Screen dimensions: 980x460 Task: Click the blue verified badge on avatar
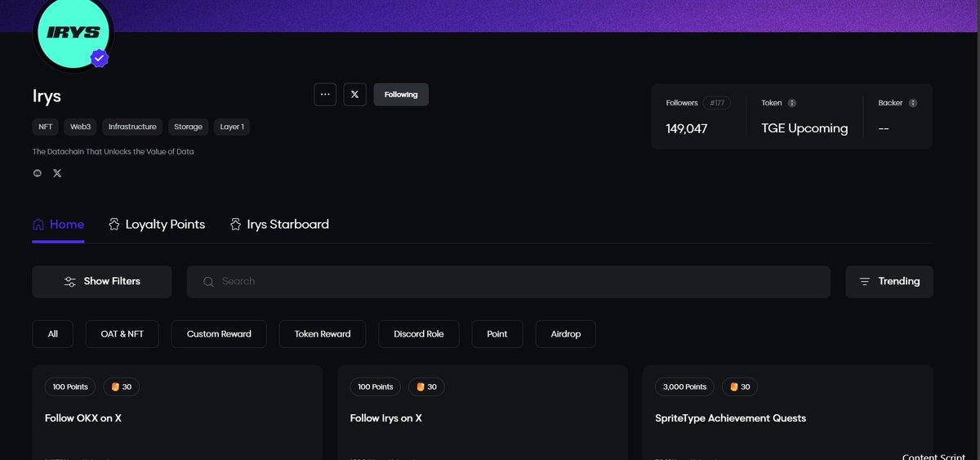point(100,58)
